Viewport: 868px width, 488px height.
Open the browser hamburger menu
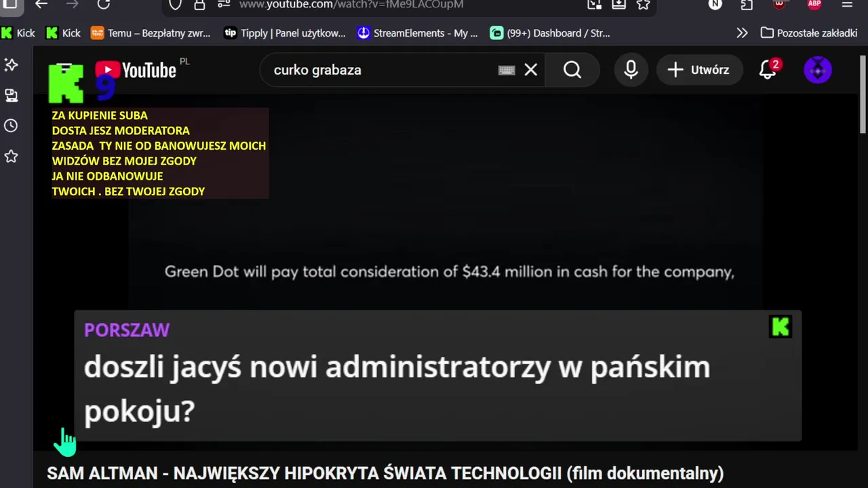pyautogui.click(x=847, y=4)
